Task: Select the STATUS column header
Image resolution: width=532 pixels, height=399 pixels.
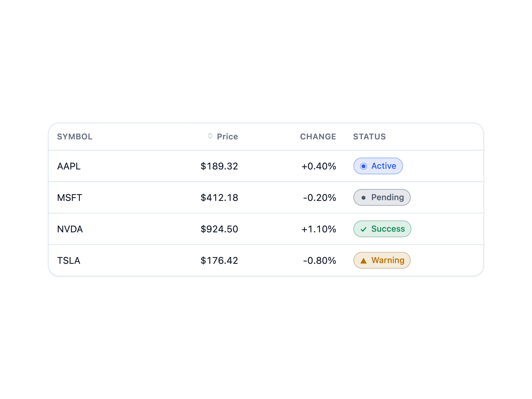Action: click(369, 137)
